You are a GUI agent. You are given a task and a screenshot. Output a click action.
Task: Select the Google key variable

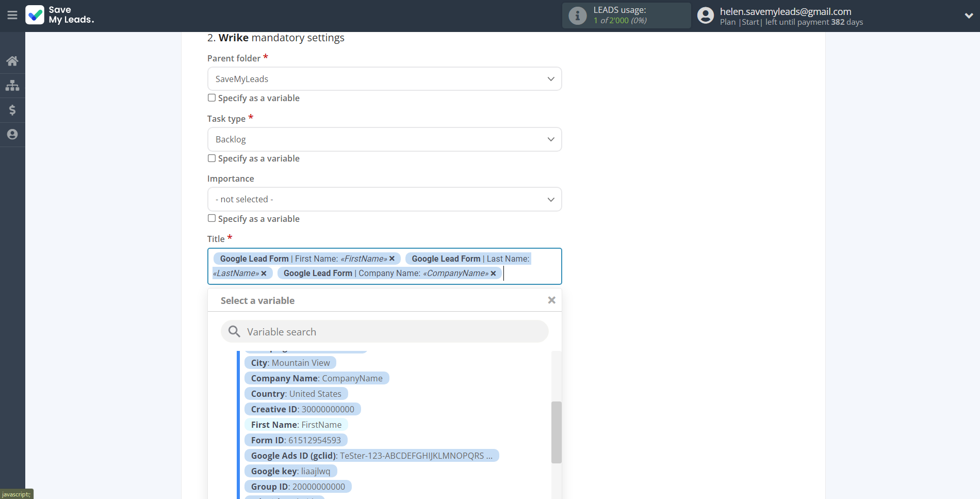tap(290, 471)
